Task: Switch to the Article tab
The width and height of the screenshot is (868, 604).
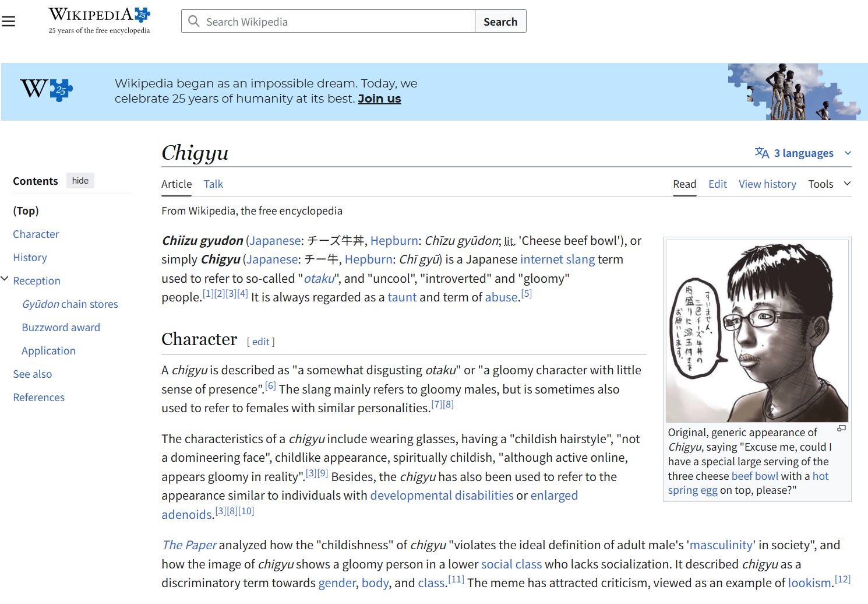Action: coord(177,184)
